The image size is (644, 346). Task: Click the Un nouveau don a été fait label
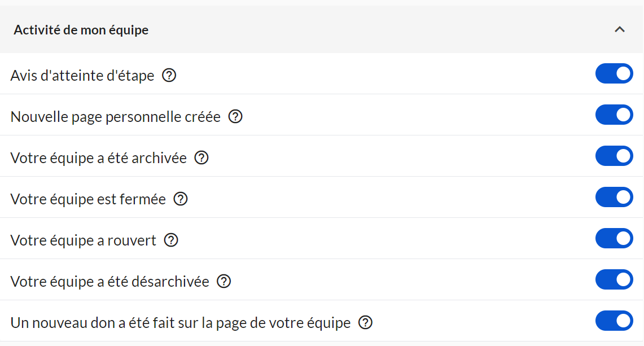181,322
